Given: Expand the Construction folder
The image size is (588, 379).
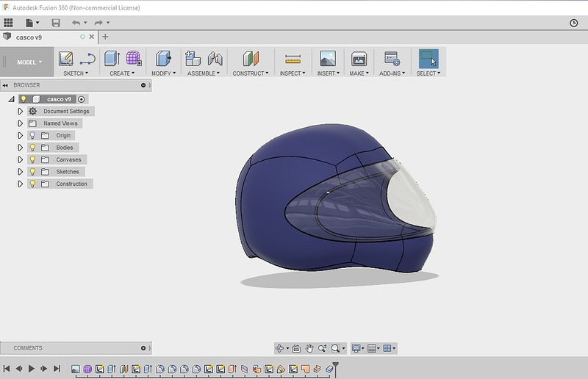Looking at the screenshot, I should (x=21, y=184).
